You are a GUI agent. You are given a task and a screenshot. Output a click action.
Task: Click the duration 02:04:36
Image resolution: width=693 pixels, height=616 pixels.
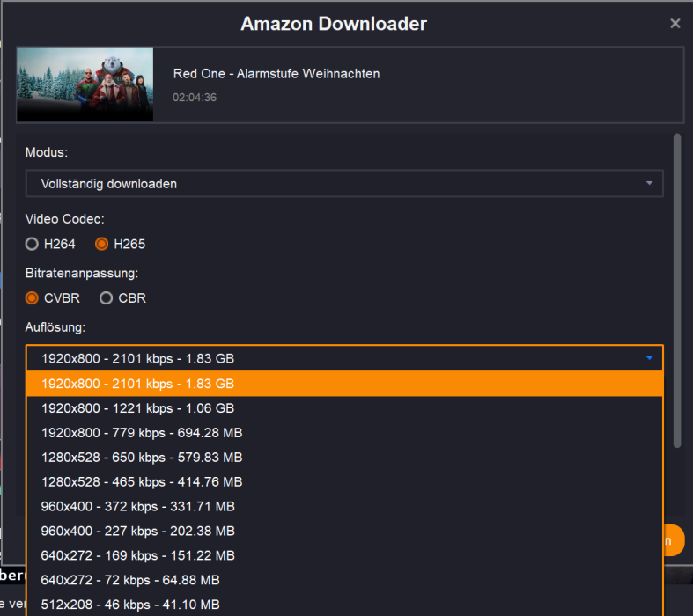click(x=195, y=97)
